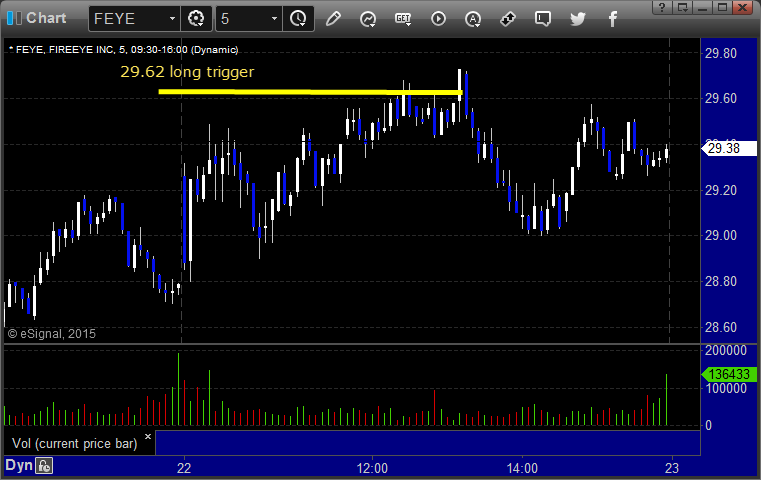The width and height of the screenshot is (761, 480).
Task: Click the Dyn label in bottom bar
Action: (x=19, y=465)
